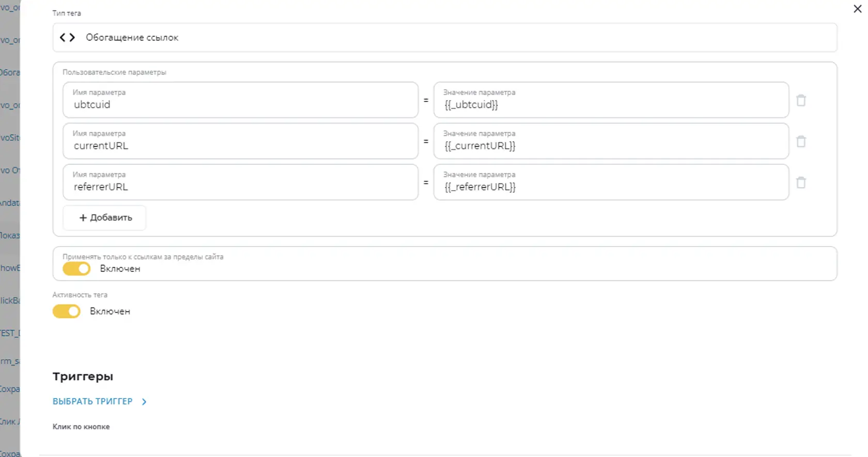
Task: Delete the ubtcuid parameter row
Action: pos(801,100)
